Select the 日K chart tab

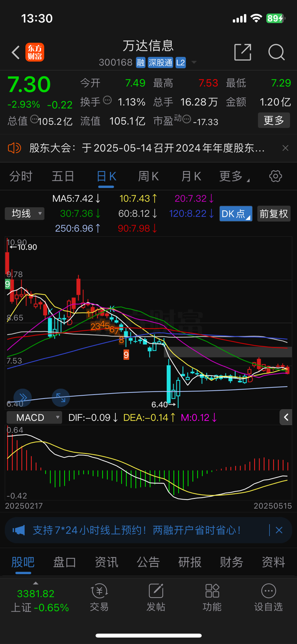coord(106,177)
